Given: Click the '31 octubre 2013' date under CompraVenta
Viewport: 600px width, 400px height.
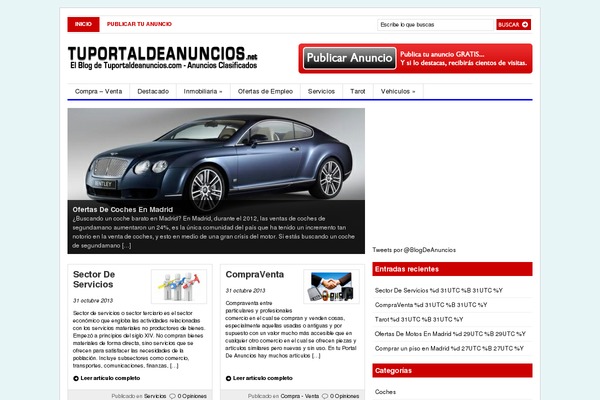Looking at the screenshot, I should tap(245, 291).
